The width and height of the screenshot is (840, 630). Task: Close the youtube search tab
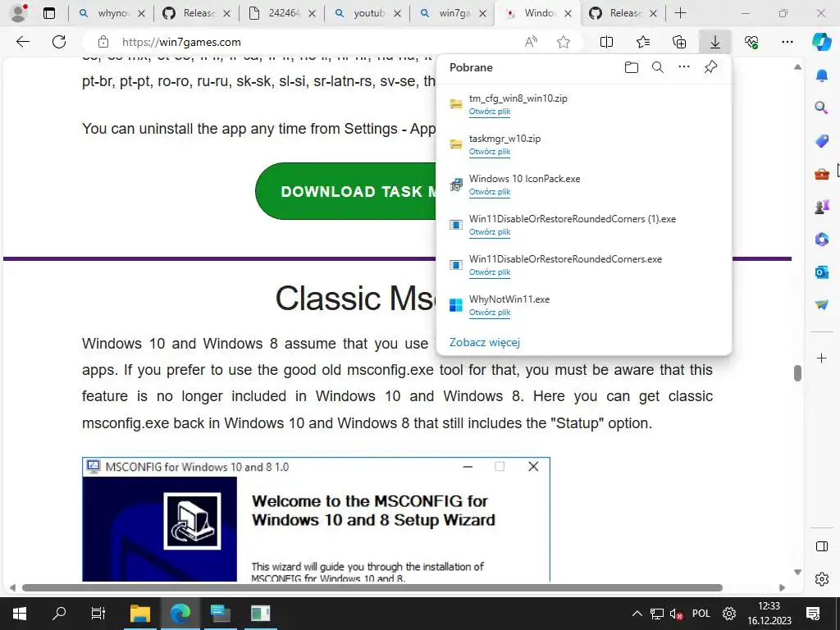tap(397, 13)
